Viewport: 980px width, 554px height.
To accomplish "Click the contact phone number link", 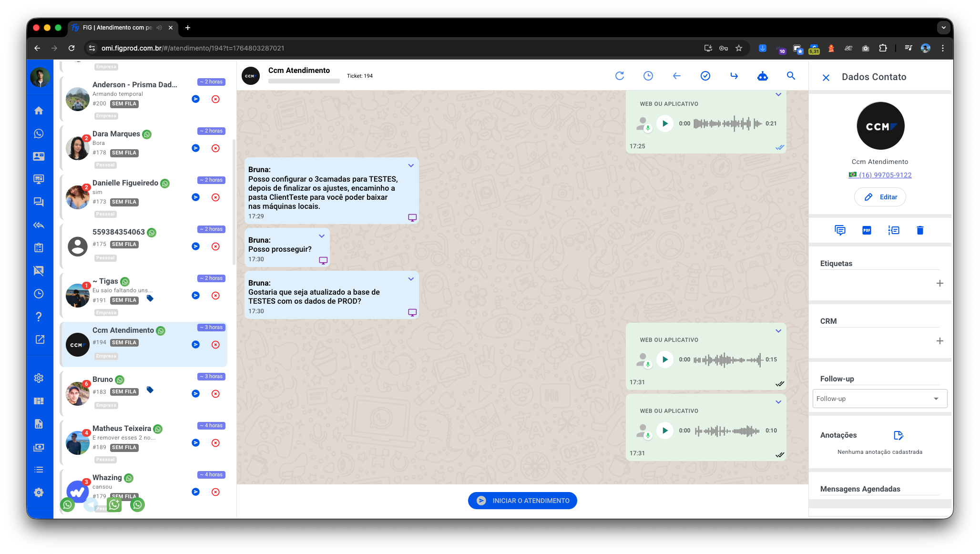I will [x=885, y=175].
